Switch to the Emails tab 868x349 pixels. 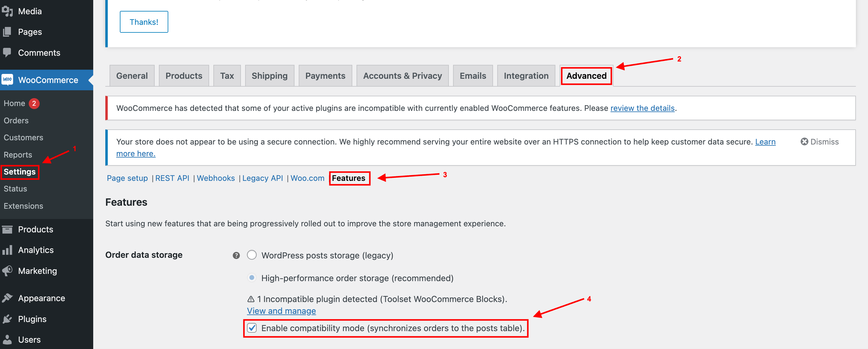click(473, 75)
